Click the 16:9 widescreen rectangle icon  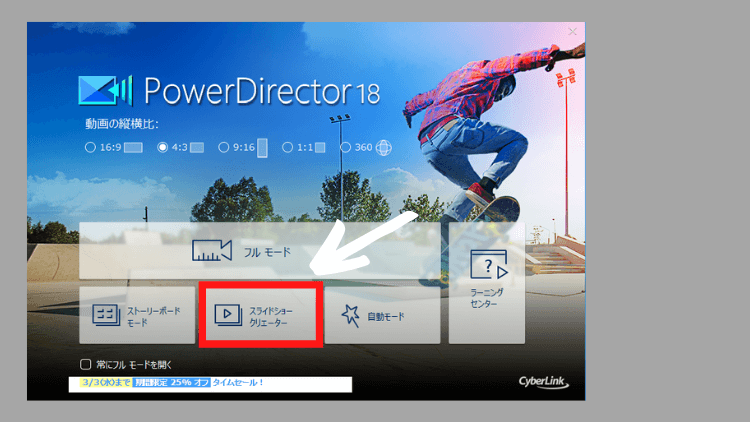point(133,147)
